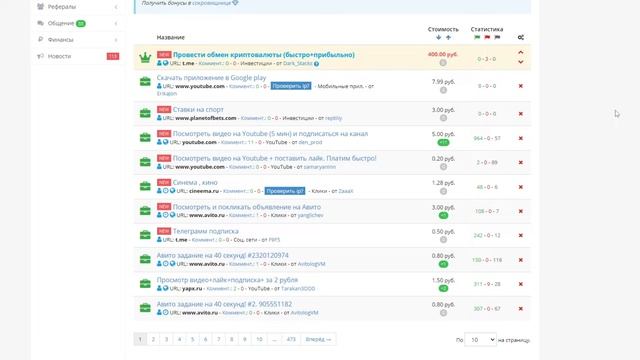Click the Финансы ruble sidebar icon
Image resolution: width=640 pixels, height=360 pixels.
click(x=40, y=39)
